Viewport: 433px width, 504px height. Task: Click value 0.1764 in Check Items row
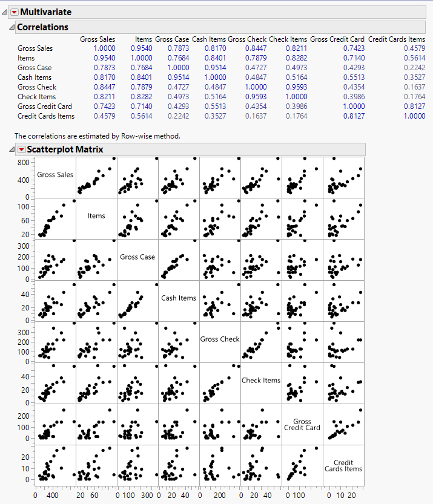click(x=414, y=97)
